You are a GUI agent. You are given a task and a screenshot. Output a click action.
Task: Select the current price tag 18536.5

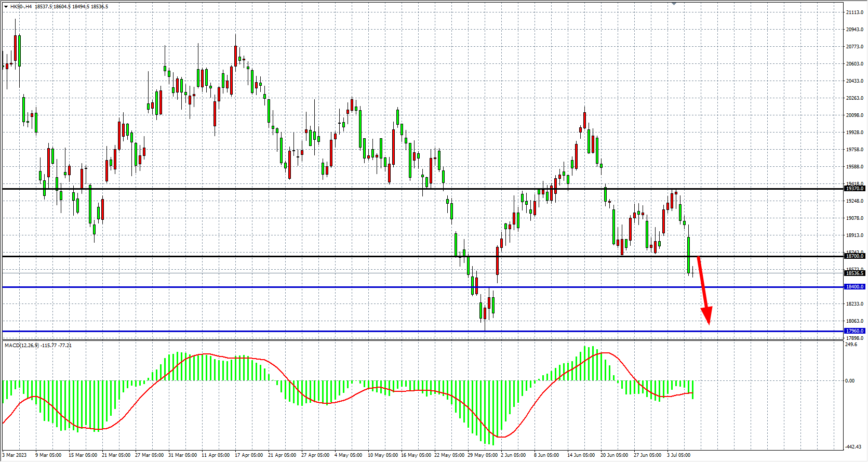pyautogui.click(x=854, y=273)
